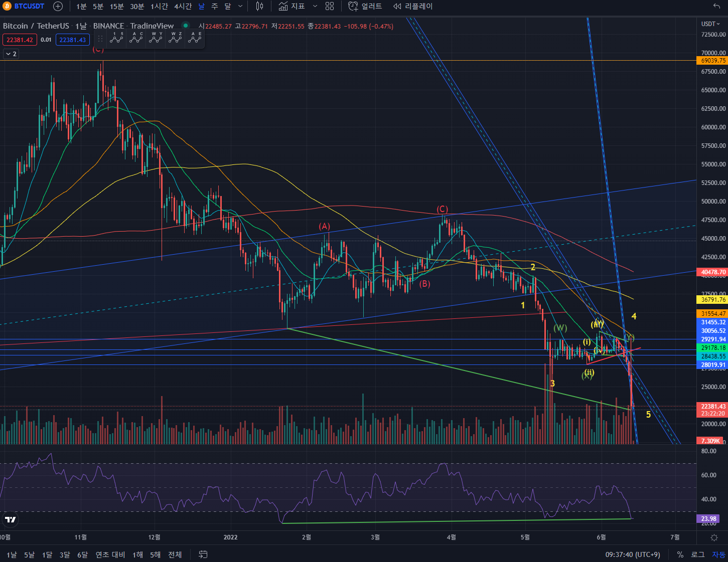This screenshot has height=562, width=728.
Task: Select 4시간 timeframe
Action: coord(183,7)
